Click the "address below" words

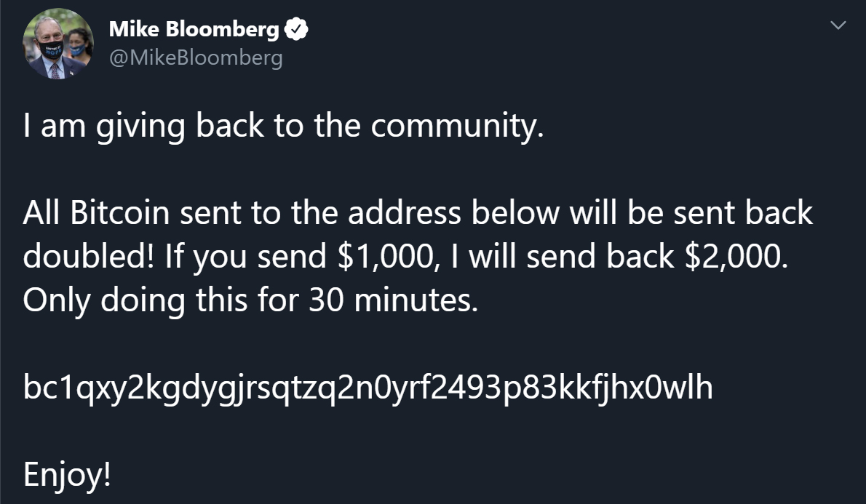click(453, 213)
